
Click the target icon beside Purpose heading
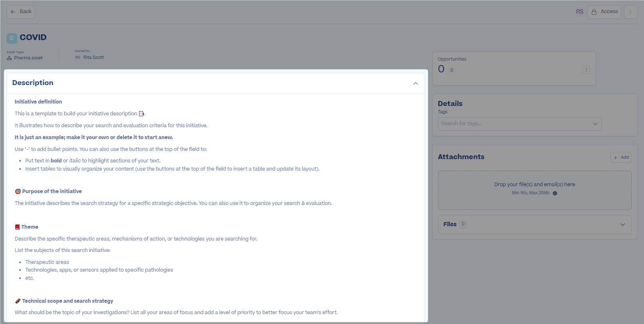pos(18,191)
